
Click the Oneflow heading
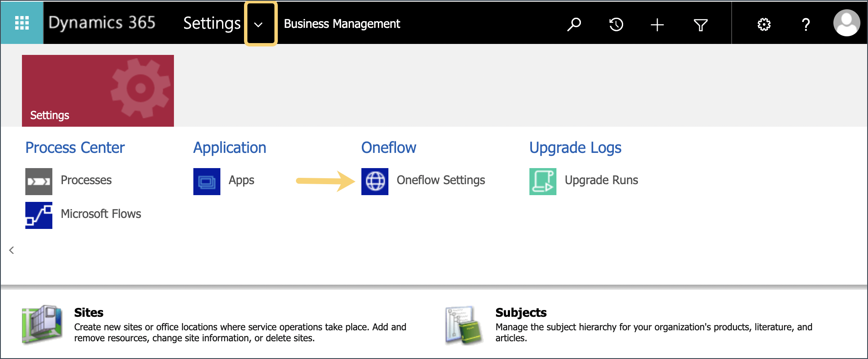389,148
